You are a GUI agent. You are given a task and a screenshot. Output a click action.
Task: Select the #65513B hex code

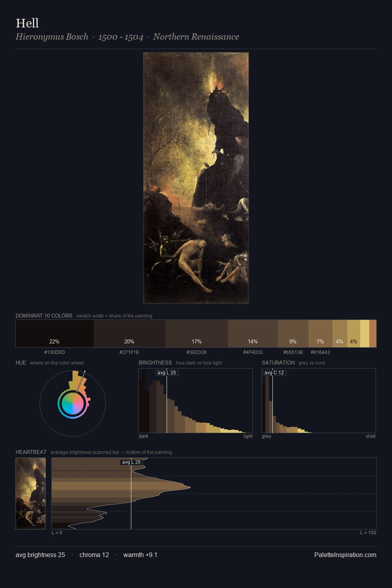[293, 352]
